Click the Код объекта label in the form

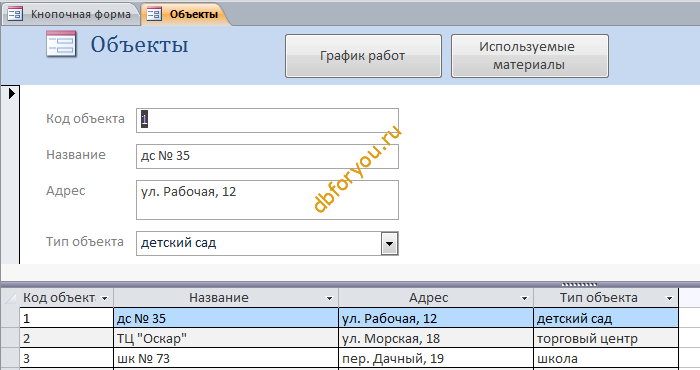pyautogui.click(x=85, y=119)
